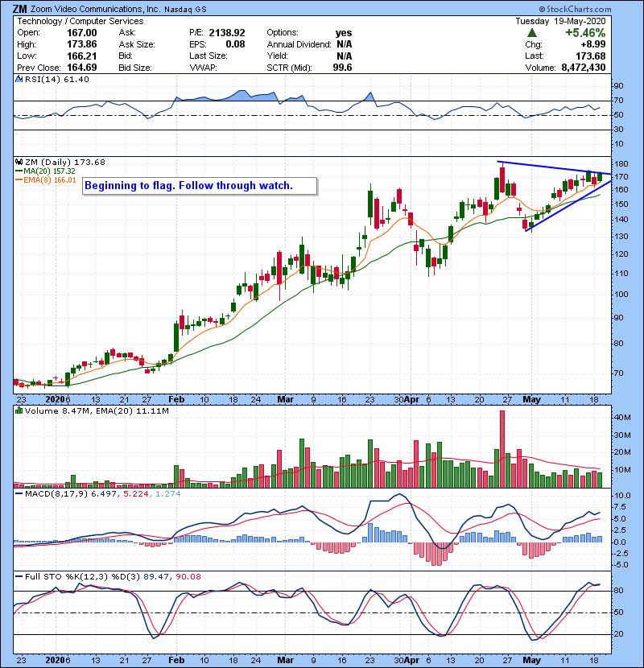Viewport: 644px width, 668px height.
Task: Click the Volume 8.47M, EMA(20) 11.11M label
Action: point(97,410)
